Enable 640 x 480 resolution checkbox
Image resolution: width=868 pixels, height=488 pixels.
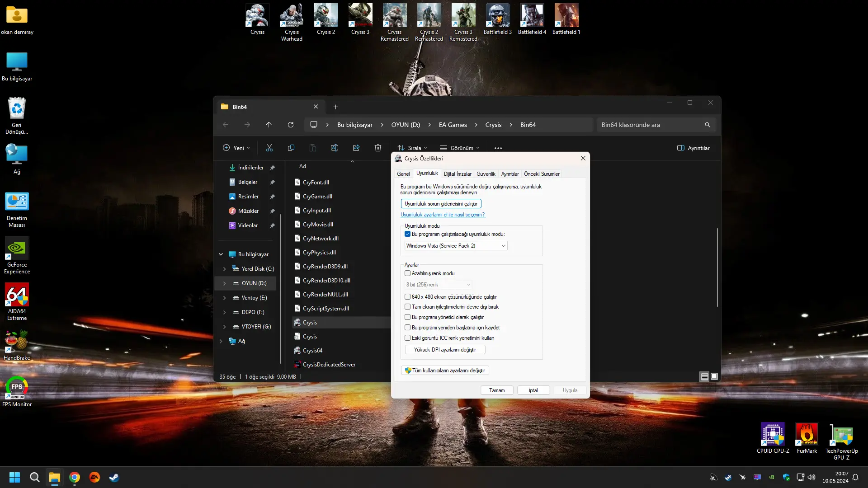click(407, 297)
